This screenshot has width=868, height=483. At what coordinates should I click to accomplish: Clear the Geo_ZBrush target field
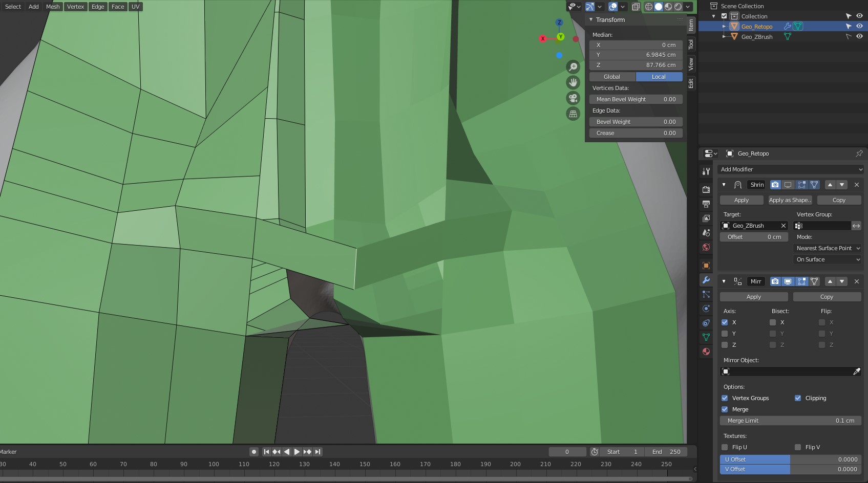[783, 226]
